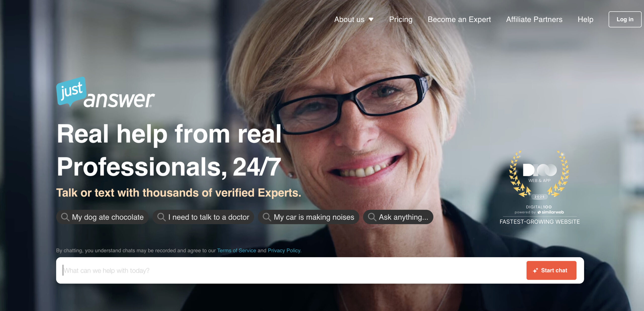Visit the Affiliate Partners page
The height and width of the screenshot is (311, 644).
point(534,19)
